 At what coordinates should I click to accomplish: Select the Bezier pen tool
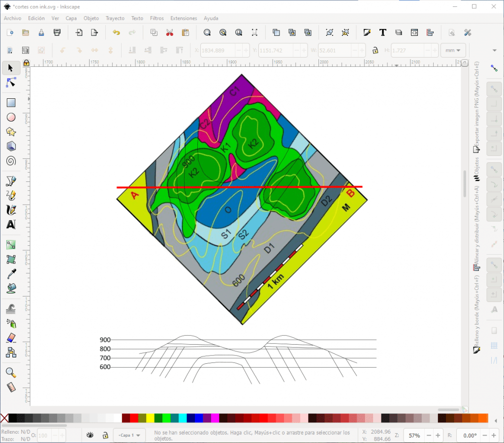(x=11, y=181)
